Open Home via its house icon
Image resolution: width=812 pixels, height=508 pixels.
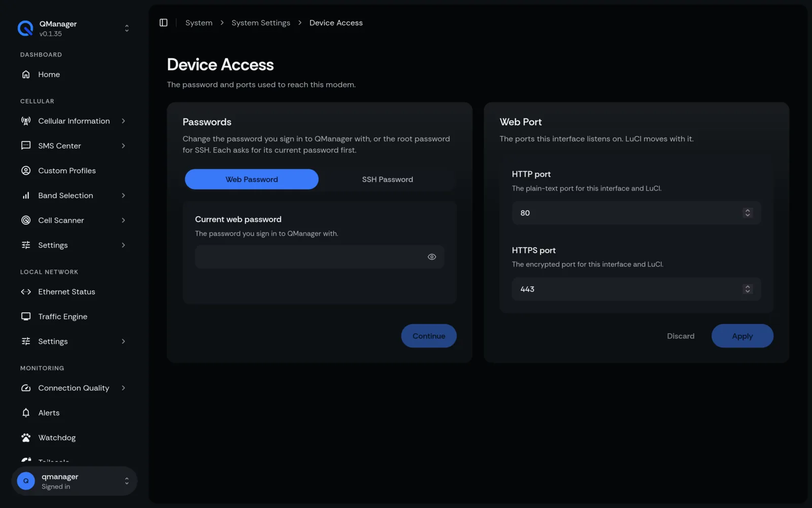click(x=26, y=75)
